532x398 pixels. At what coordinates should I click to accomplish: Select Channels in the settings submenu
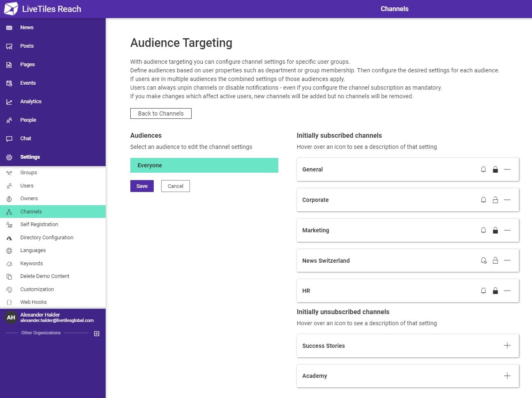coord(53,211)
